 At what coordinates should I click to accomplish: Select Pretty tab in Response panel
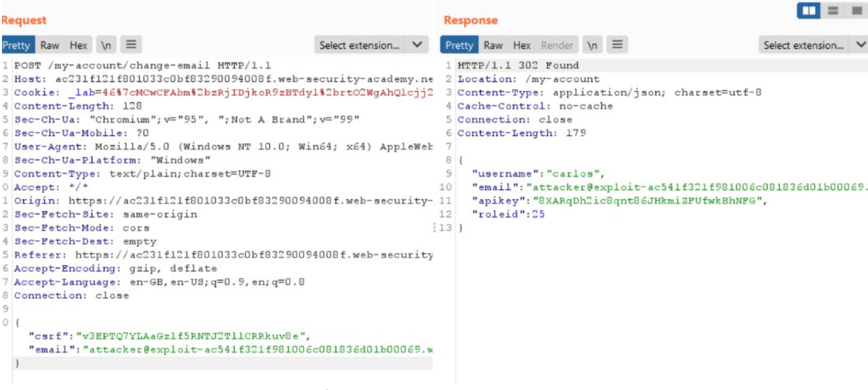459,45
